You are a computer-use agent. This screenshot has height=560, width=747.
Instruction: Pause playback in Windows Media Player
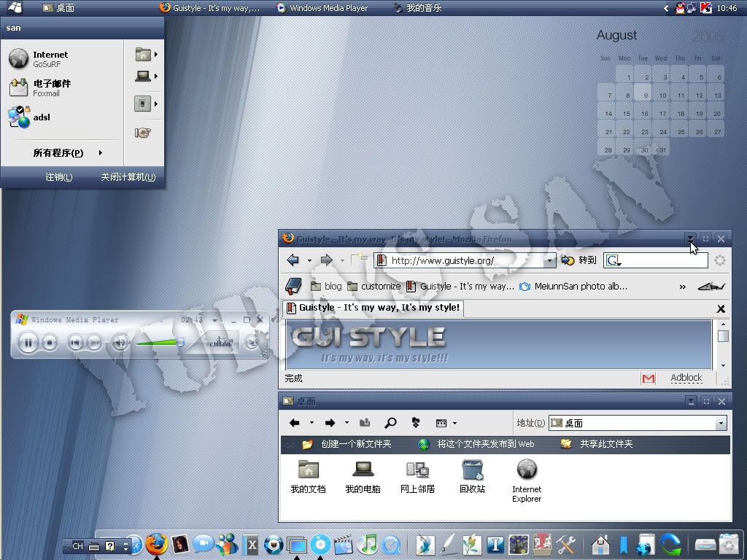tap(28, 342)
